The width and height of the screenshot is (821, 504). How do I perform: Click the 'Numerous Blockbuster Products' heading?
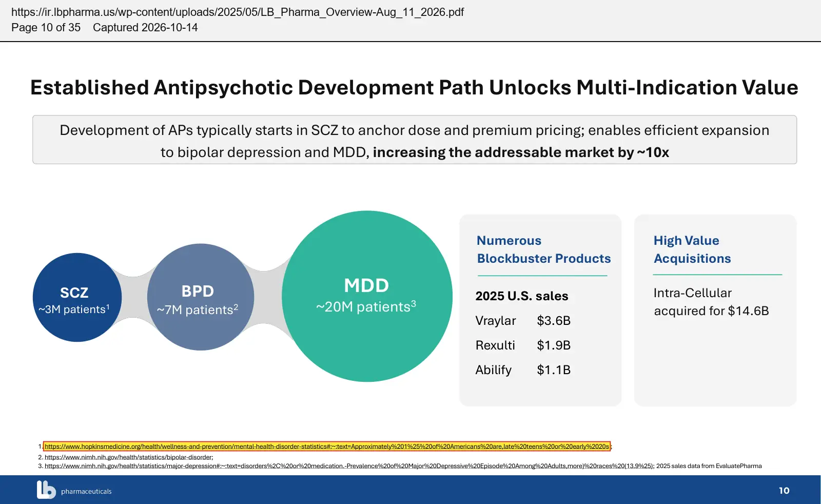click(x=544, y=249)
